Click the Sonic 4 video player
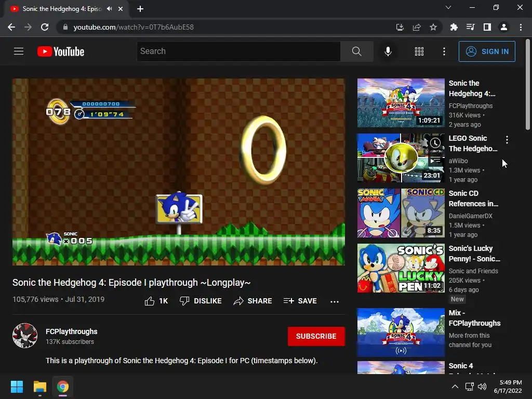The width and height of the screenshot is (532, 399). pos(179,172)
